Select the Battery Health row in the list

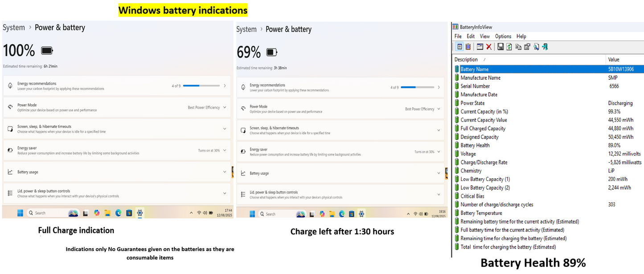coord(475,145)
